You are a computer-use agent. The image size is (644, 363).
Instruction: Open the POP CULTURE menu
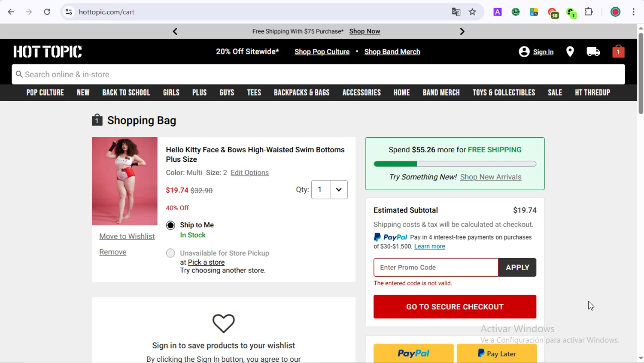tap(45, 93)
